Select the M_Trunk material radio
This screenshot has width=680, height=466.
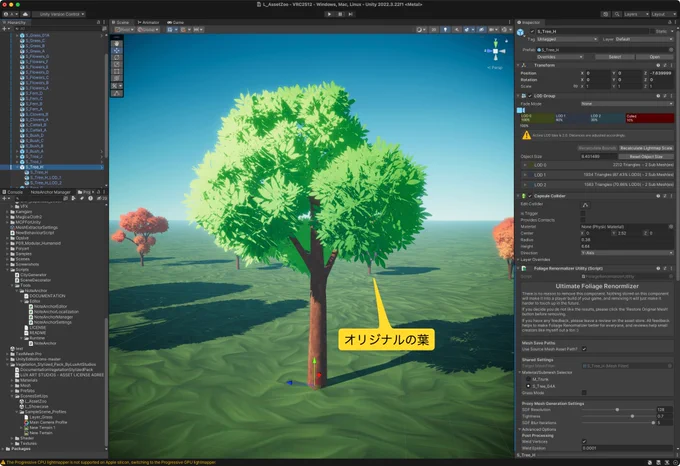[528, 379]
